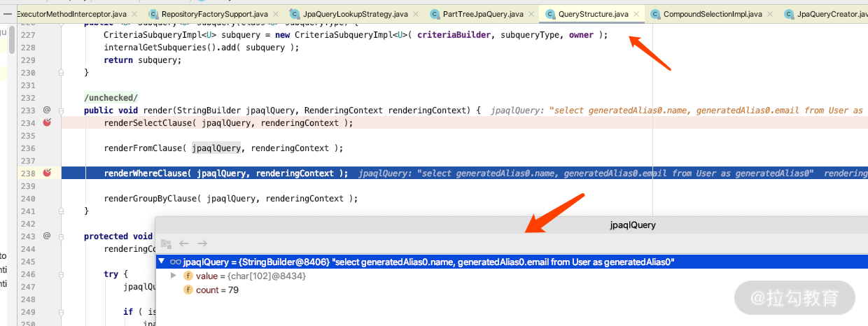Screen dimensions: 868x326
Task: Collapse the render method fold at line 233
Action: [x=62, y=110]
